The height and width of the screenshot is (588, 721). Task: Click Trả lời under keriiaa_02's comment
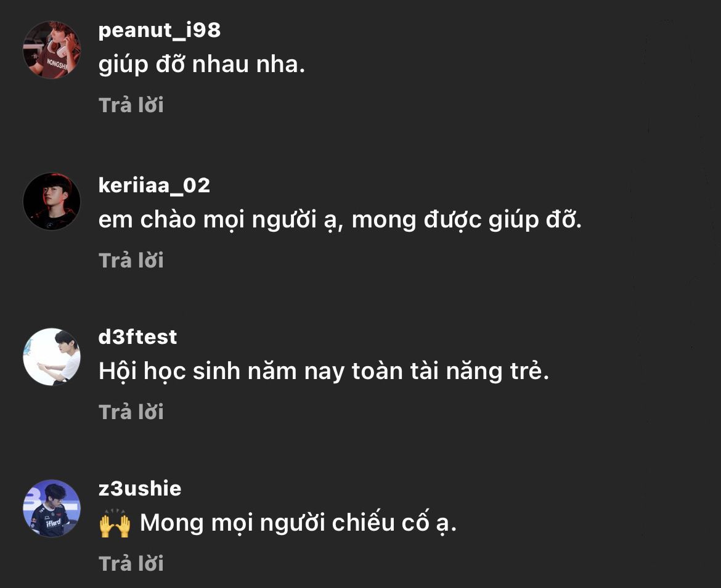tap(131, 261)
